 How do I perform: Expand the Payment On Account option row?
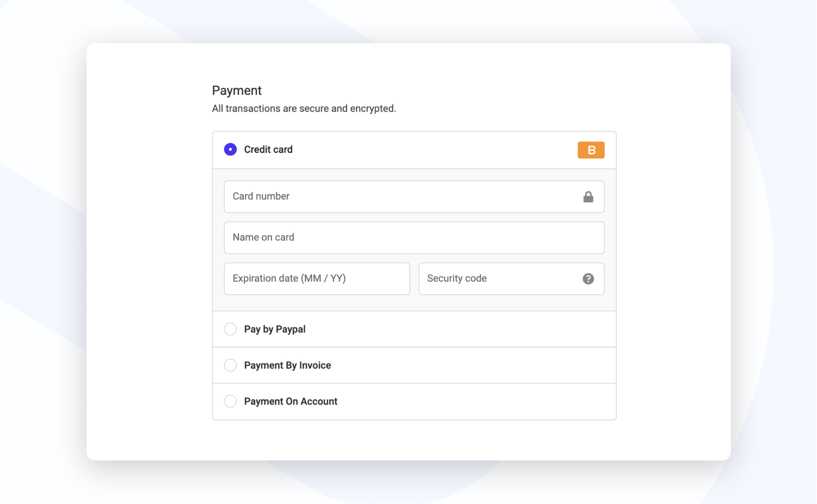[x=414, y=402]
